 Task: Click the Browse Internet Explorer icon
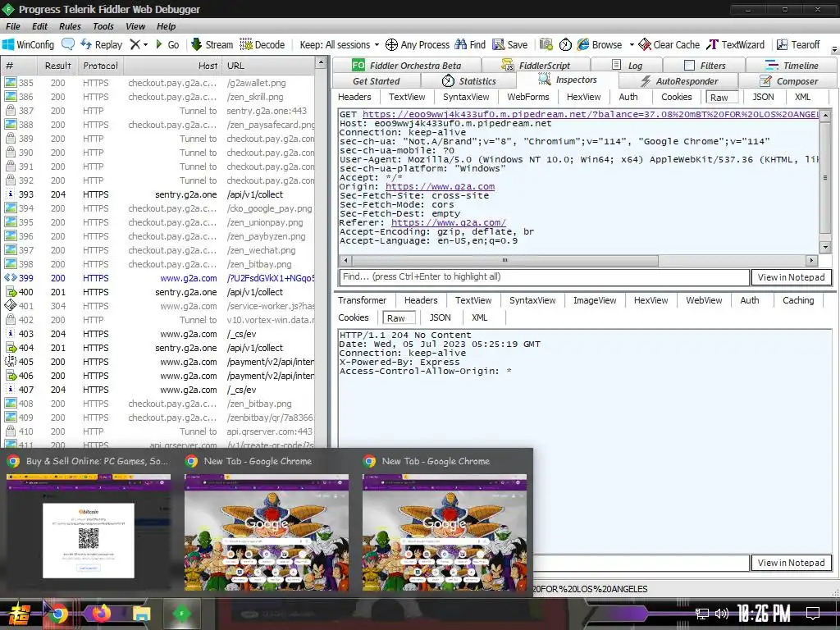[x=583, y=44]
